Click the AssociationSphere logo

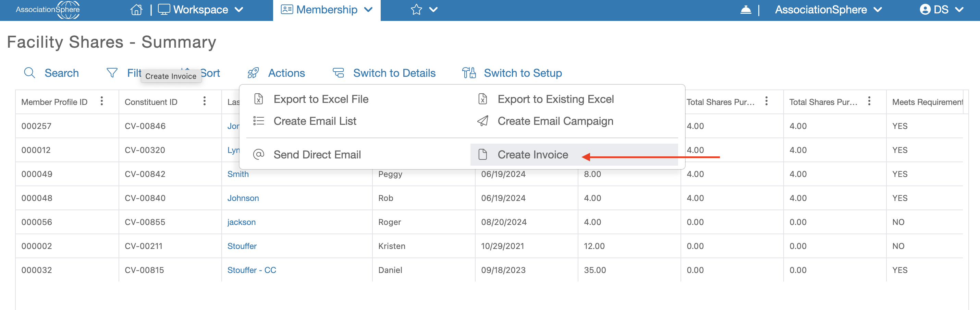pos(48,10)
